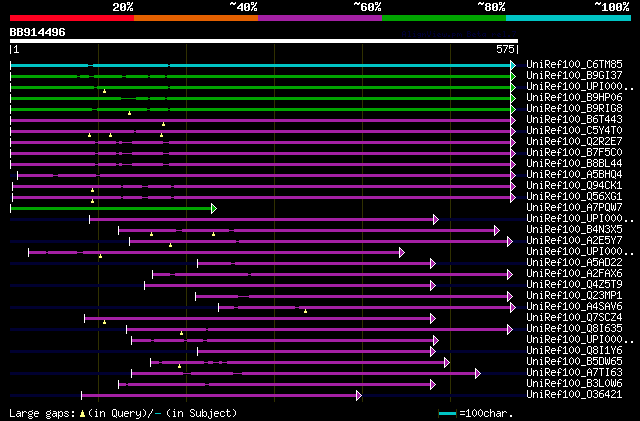Click the green ~80% legend segment
This screenshot has width=640, height=421.
[x=444, y=18]
